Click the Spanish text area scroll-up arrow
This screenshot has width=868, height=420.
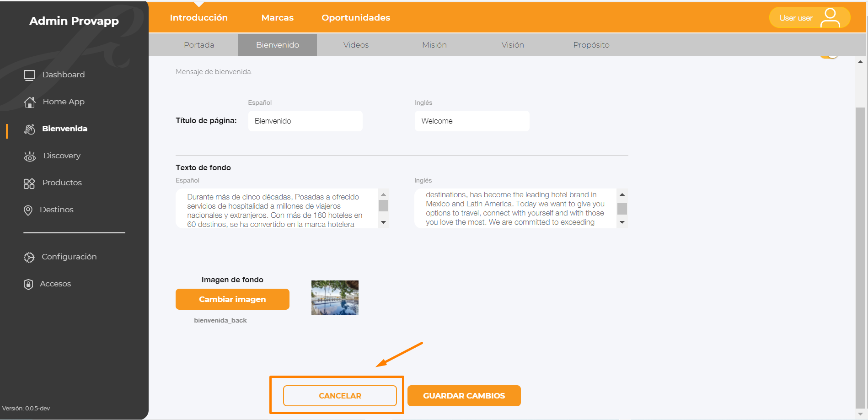[x=384, y=194]
